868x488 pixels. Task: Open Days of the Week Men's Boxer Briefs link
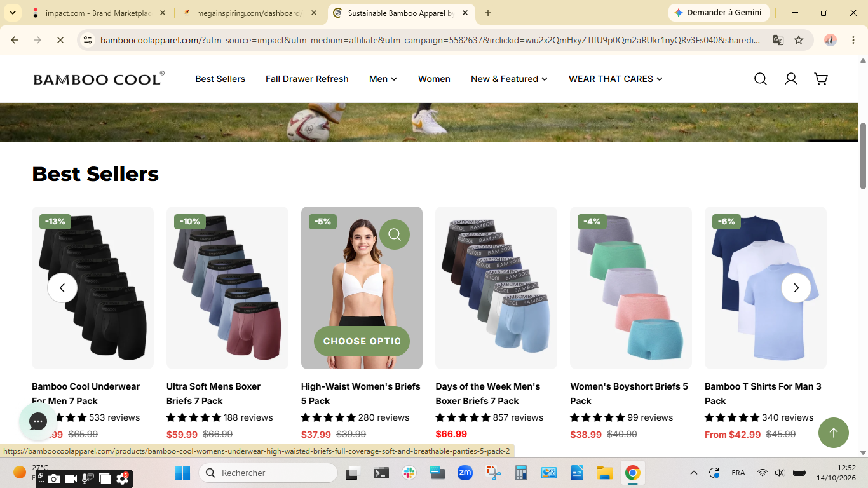pos(488,393)
